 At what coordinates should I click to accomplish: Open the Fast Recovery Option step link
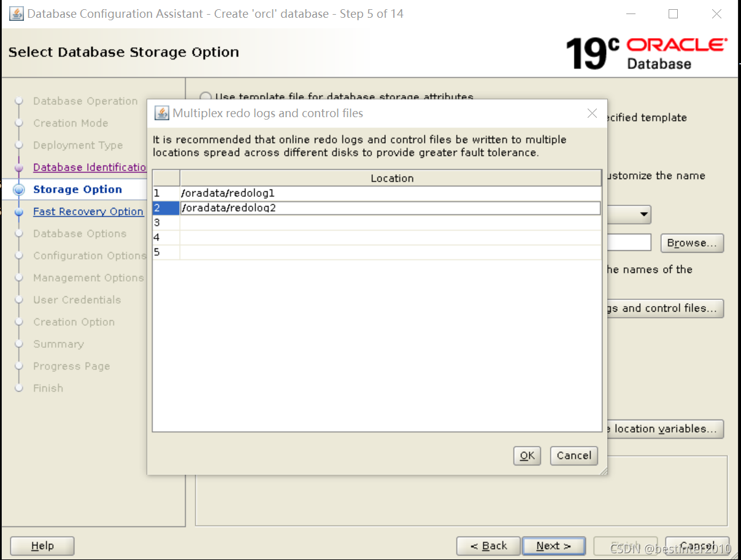[x=88, y=212]
